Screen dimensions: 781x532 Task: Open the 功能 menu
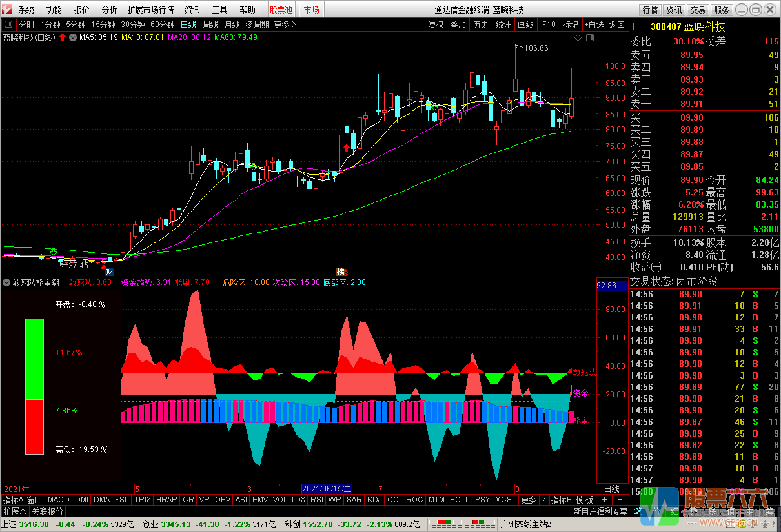tap(54, 10)
